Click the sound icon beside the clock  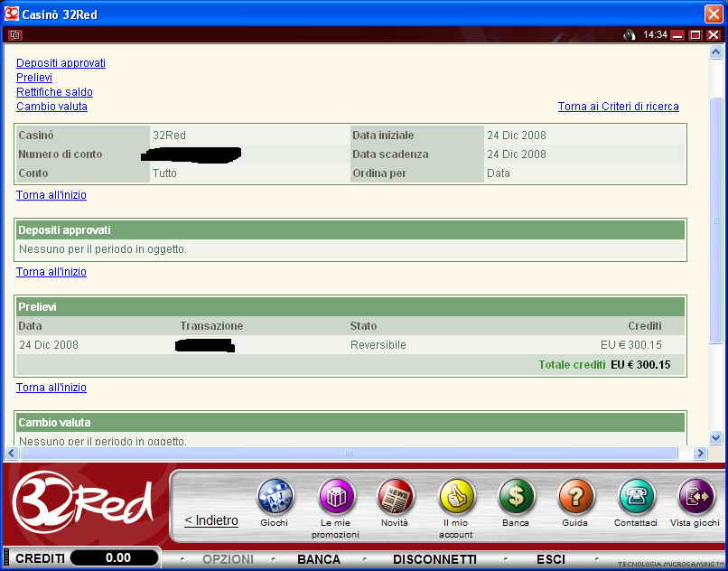pos(630,35)
